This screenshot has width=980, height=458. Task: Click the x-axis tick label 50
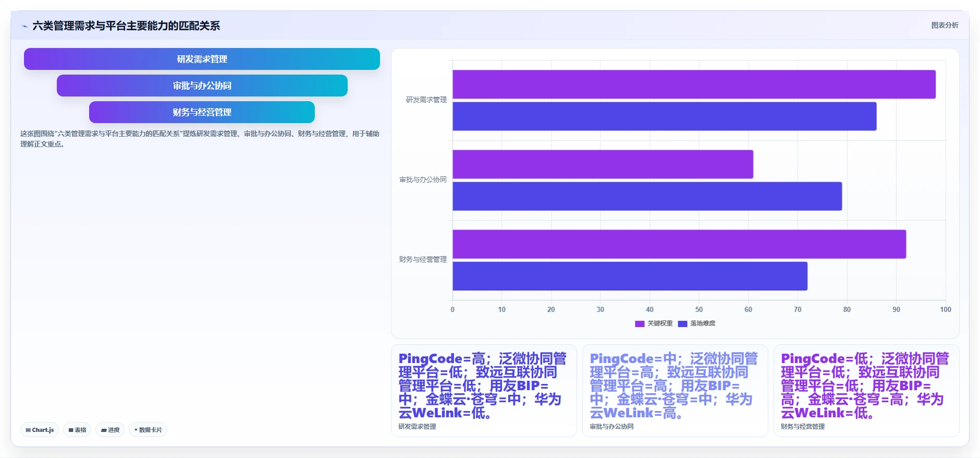pyautogui.click(x=699, y=309)
